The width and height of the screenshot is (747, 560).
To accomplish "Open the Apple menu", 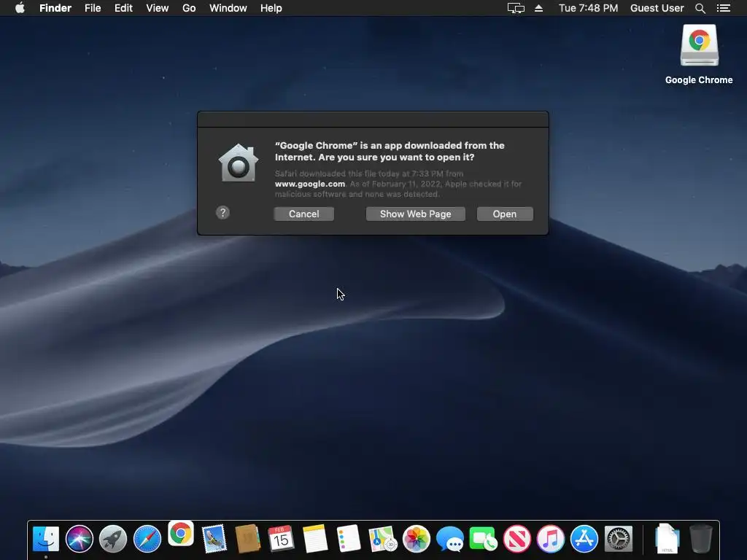I will (20, 8).
